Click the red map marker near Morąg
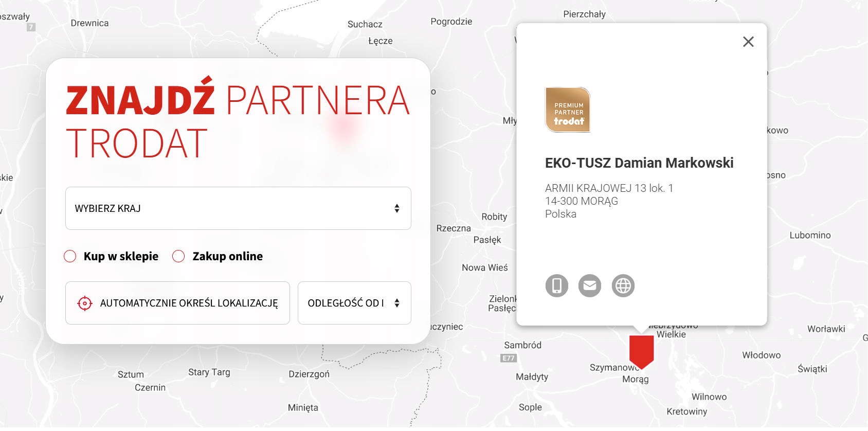 tap(641, 352)
